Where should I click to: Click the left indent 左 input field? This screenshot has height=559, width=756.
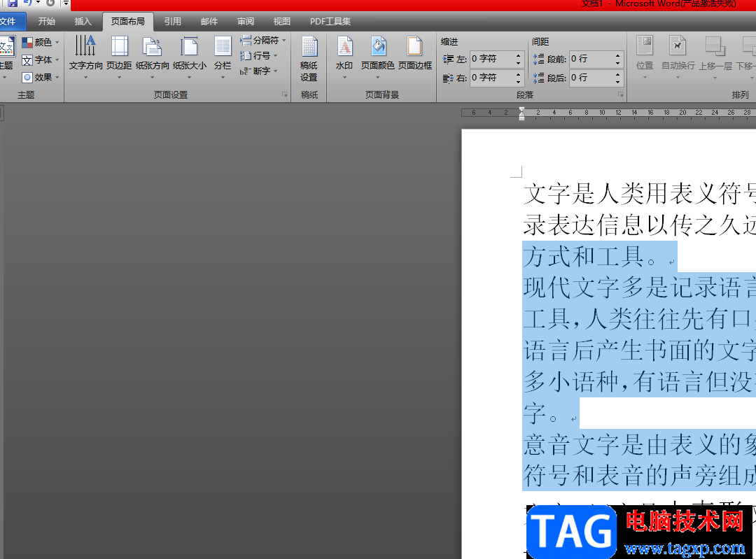click(491, 59)
